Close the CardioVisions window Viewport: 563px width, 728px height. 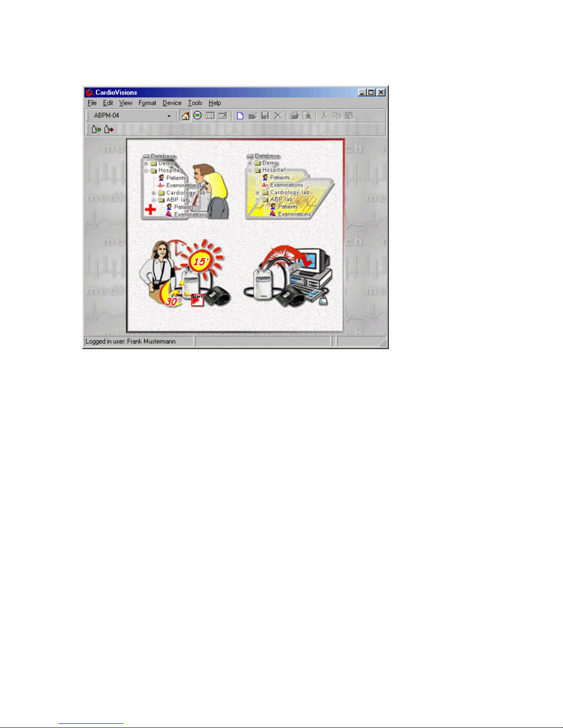click(381, 92)
